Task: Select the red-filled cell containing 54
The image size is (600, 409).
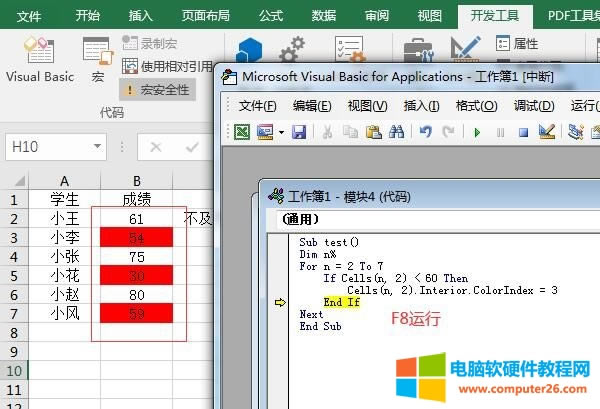Action: coord(137,237)
